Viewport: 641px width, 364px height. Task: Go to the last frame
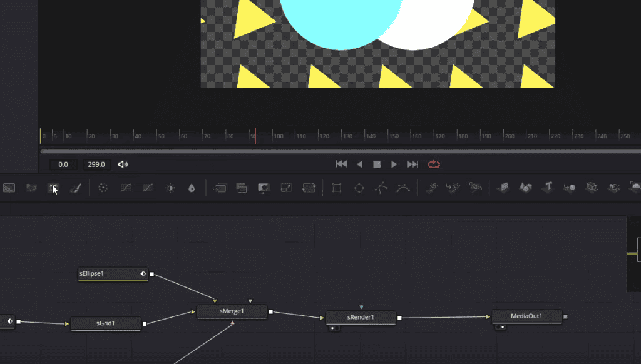(413, 164)
